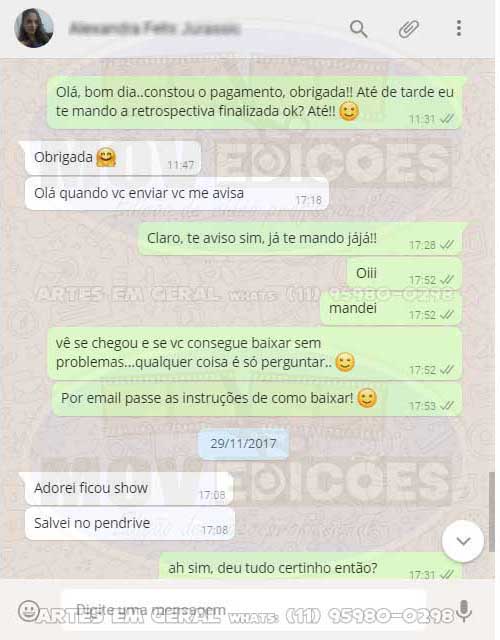
Task: Jump to latest messages with down chevron
Action: tap(463, 541)
